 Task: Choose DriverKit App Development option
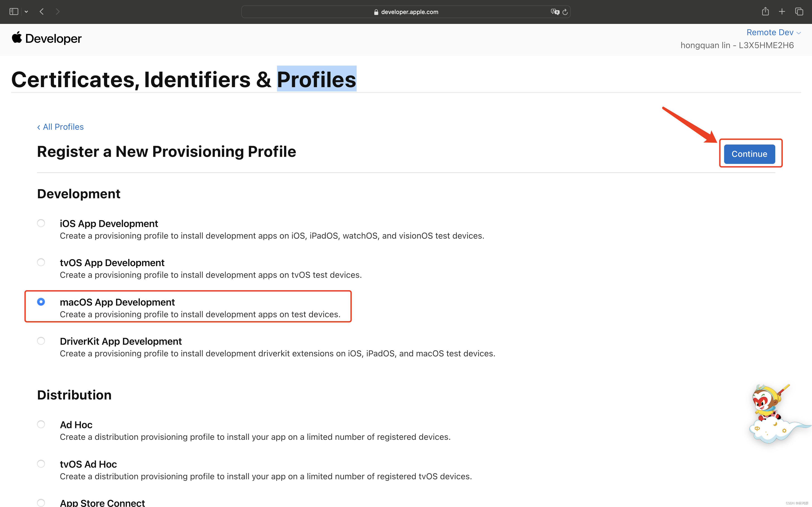pyautogui.click(x=41, y=341)
